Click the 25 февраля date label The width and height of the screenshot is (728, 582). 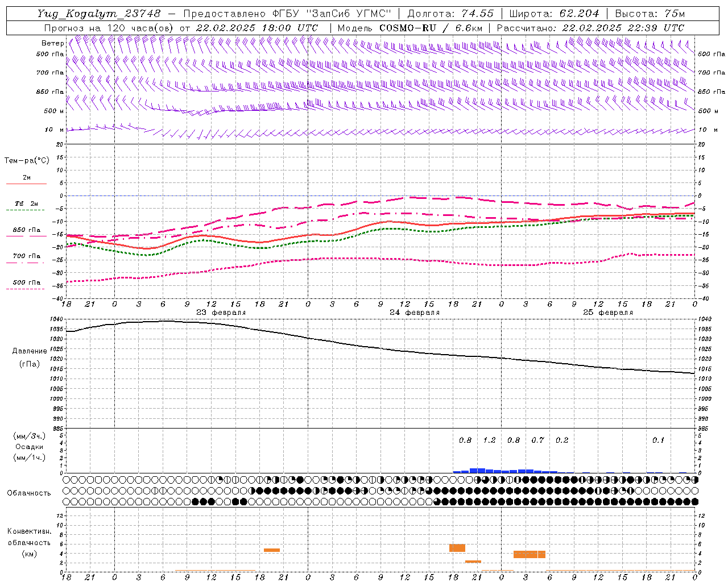click(608, 313)
